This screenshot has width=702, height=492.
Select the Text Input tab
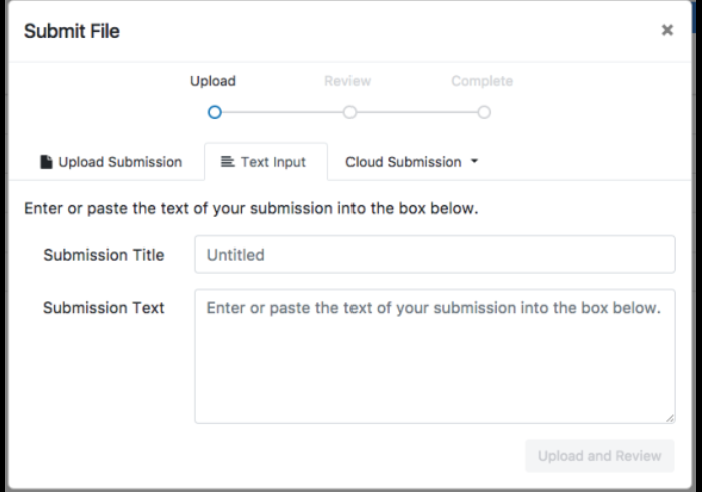pyautogui.click(x=266, y=162)
